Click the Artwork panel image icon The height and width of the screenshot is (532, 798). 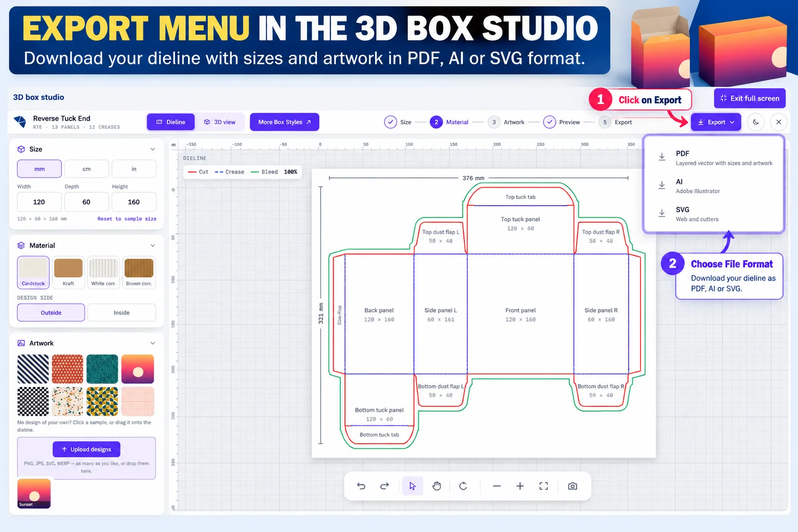21,343
